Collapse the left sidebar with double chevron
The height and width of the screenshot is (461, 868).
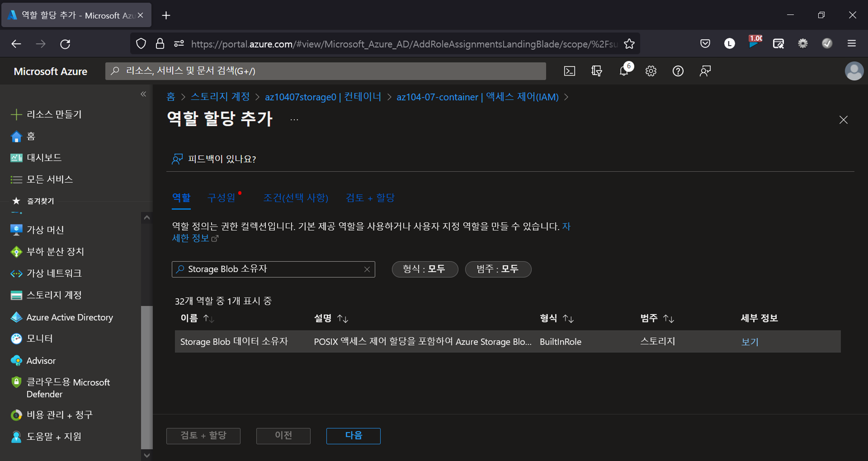(x=143, y=94)
